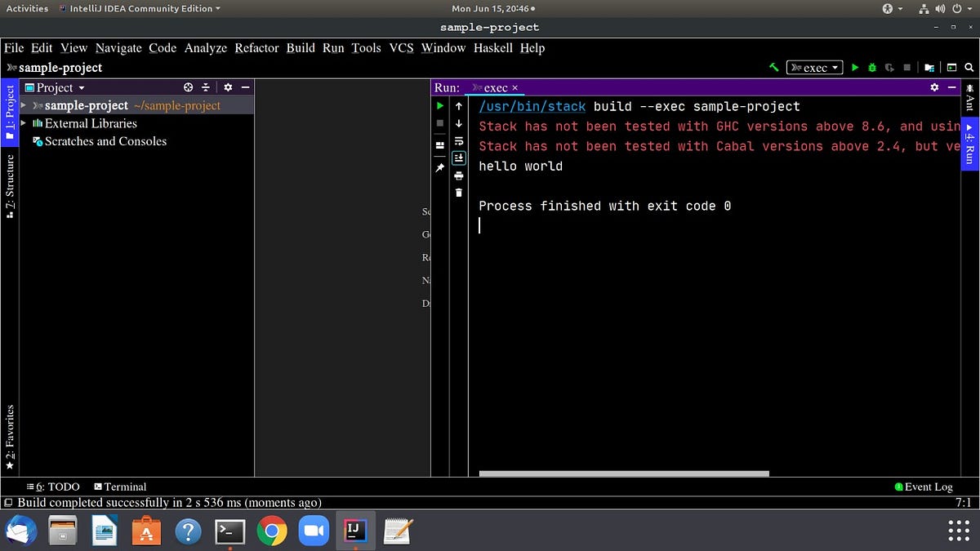This screenshot has height=551, width=980.
Task: Click the /usr/bin/stack link in console
Action: click(532, 106)
